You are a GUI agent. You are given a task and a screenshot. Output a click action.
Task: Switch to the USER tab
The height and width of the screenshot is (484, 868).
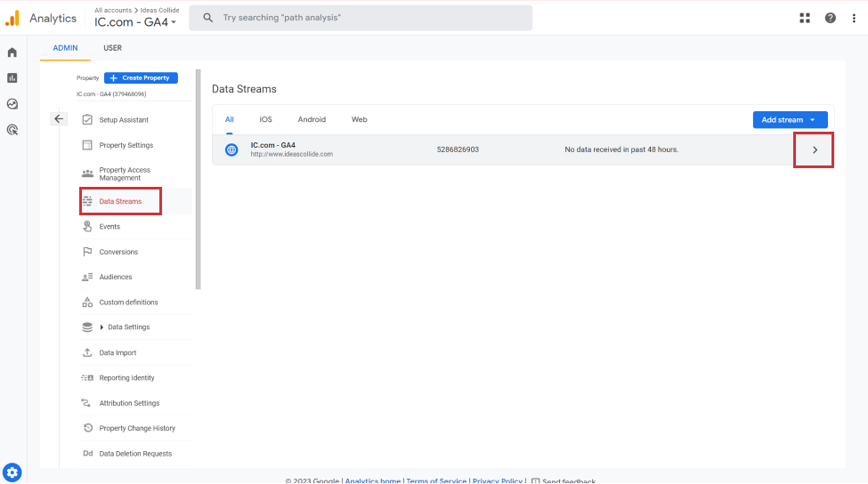click(x=112, y=48)
